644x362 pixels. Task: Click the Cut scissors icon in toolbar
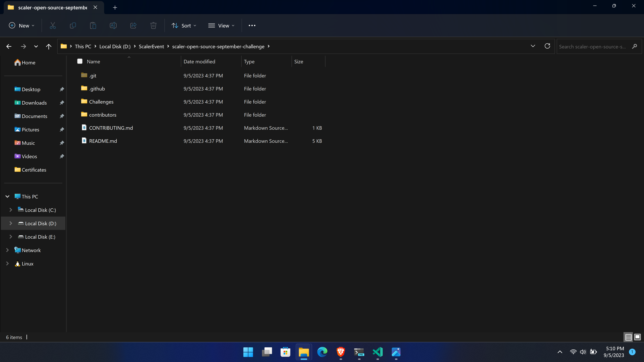coord(53,25)
